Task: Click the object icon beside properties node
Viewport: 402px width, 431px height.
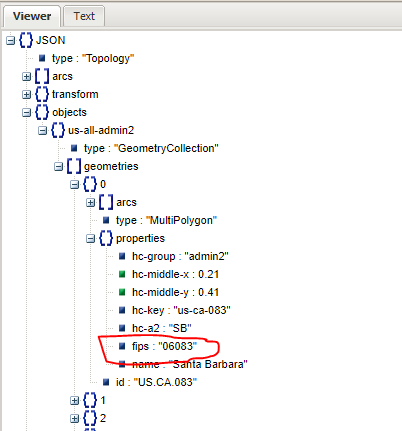Action: 106,238
